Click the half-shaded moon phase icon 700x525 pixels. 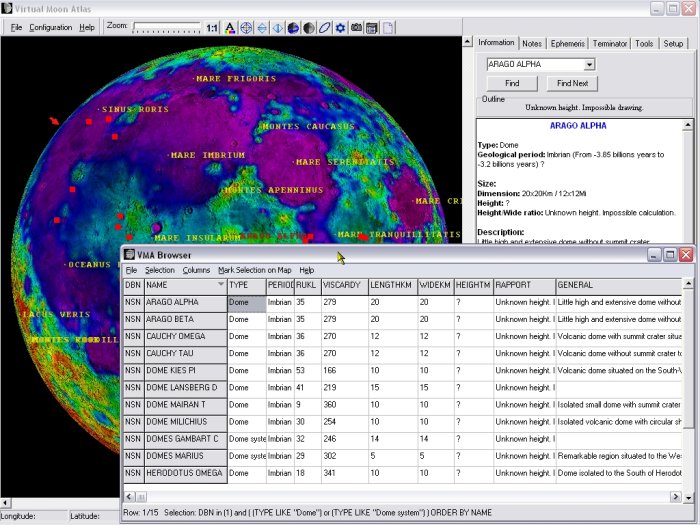(x=310, y=28)
